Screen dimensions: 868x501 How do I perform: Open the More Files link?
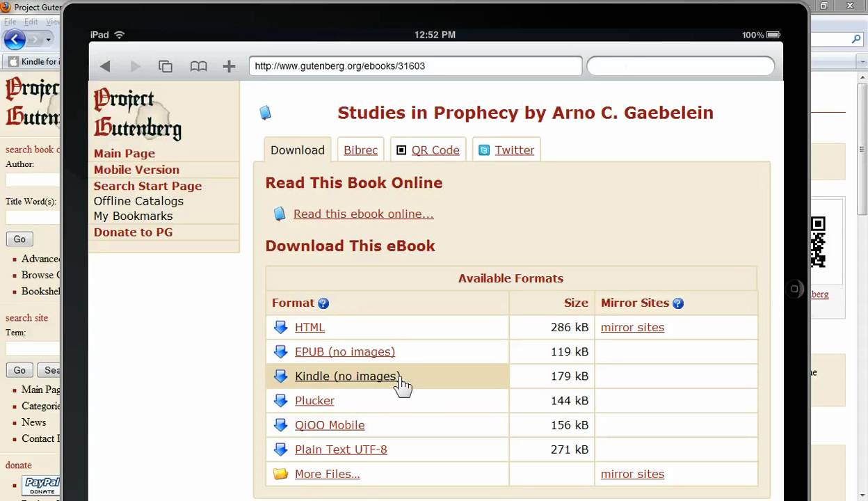coord(327,474)
